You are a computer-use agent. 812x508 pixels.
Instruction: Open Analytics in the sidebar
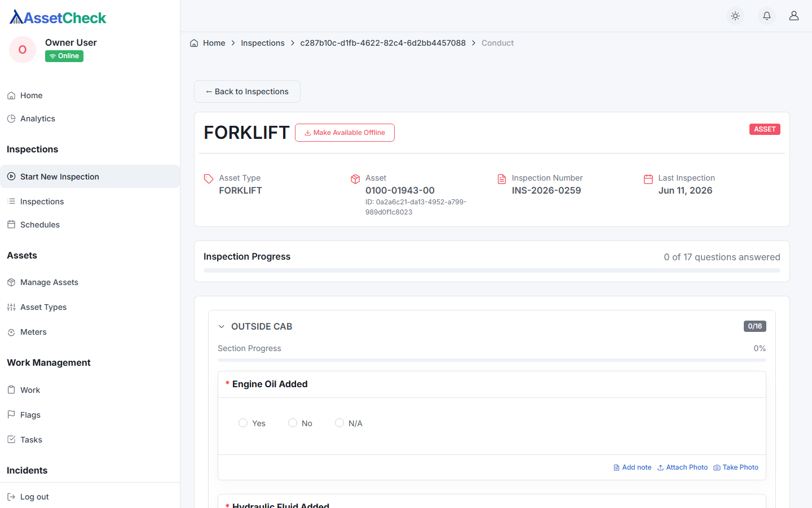click(x=90, y=119)
